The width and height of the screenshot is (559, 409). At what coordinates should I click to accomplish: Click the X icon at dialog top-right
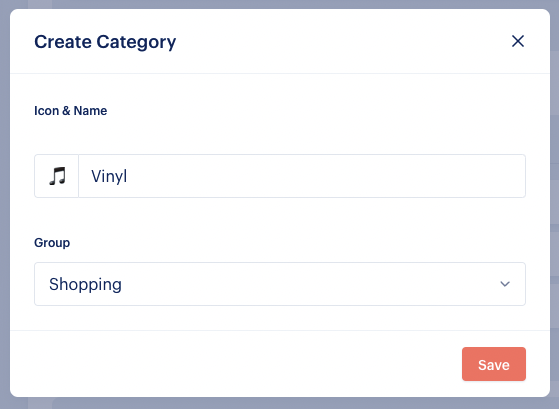tap(518, 41)
